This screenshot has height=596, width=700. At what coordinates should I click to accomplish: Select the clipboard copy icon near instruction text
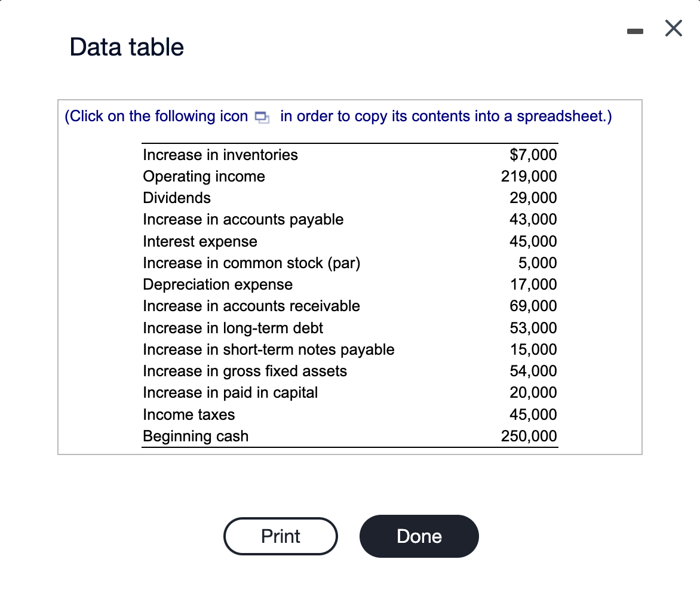click(x=260, y=118)
